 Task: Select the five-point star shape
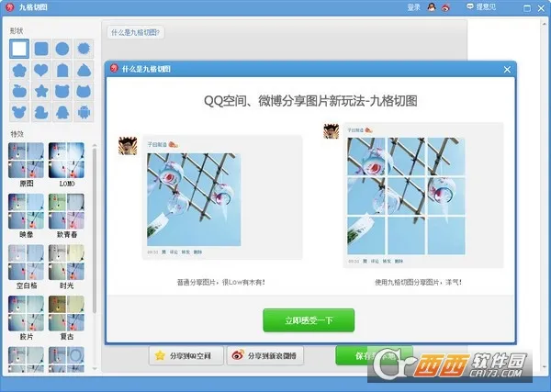[x=41, y=91]
